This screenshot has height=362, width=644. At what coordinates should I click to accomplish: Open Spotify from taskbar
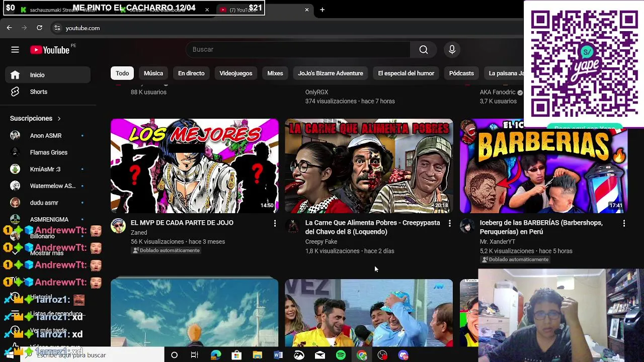[341, 355]
